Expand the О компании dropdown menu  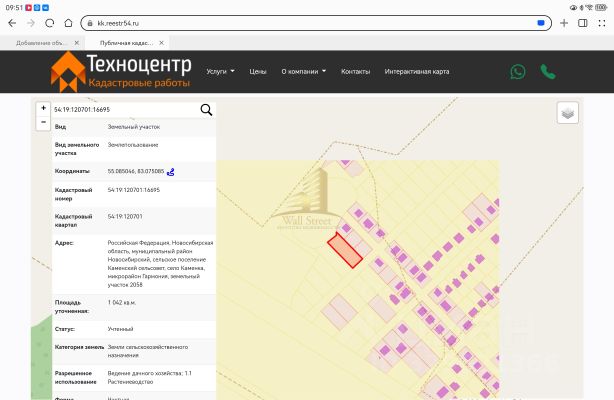(303, 71)
